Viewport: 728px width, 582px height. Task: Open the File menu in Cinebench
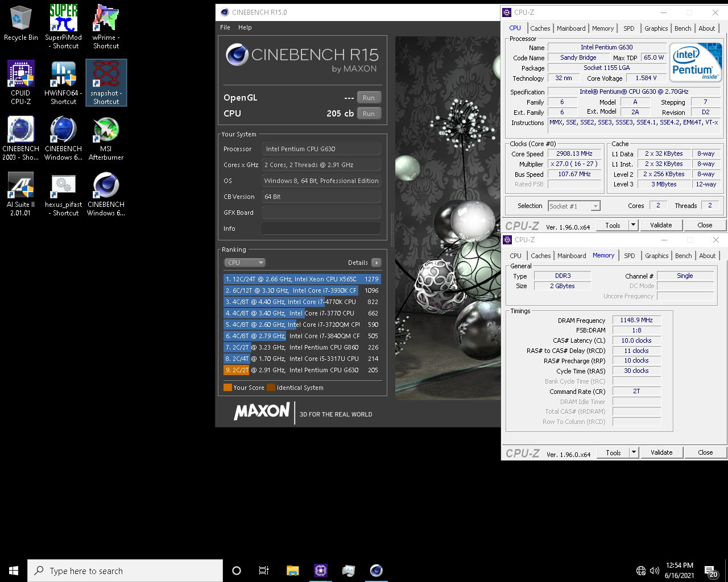(x=225, y=27)
